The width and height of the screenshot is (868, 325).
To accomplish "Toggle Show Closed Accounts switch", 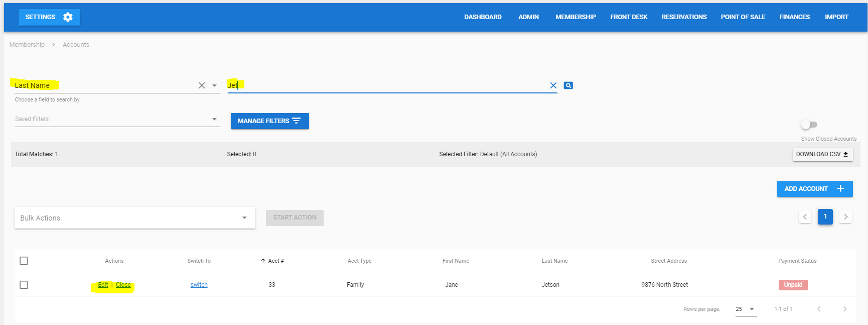I will [x=809, y=125].
